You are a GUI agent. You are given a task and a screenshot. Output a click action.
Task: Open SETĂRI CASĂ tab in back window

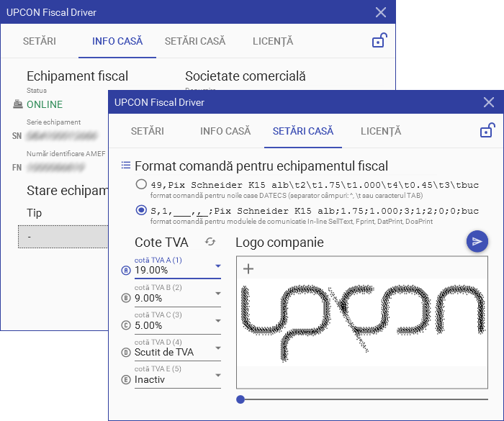tap(195, 41)
